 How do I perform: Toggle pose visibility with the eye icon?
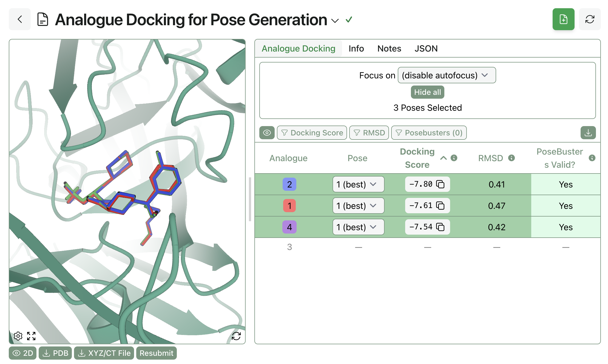(x=266, y=133)
